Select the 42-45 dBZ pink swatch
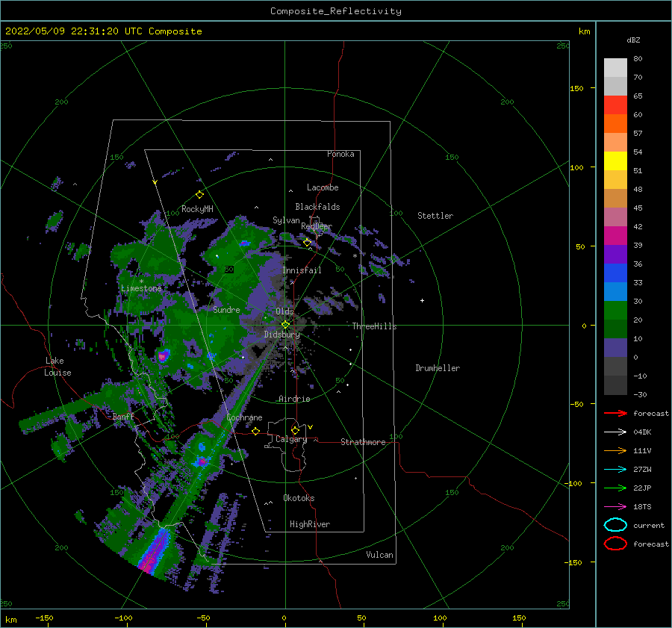Image resolution: width=672 pixels, height=628 pixels. pyautogui.click(x=615, y=217)
